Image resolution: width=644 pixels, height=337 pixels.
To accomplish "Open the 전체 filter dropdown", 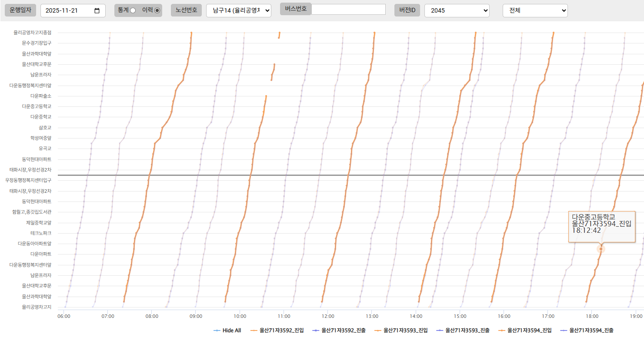I will click(535, 11).
